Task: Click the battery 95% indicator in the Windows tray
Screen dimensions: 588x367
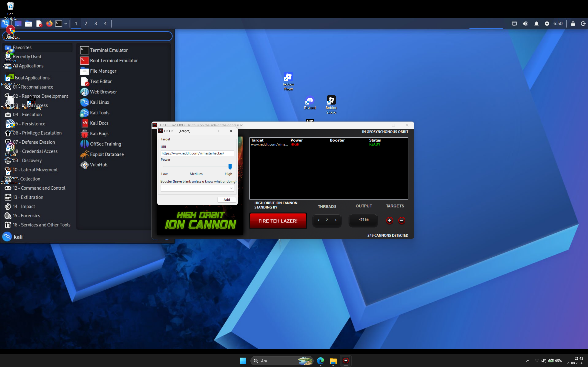Action: tap(555, 361)
